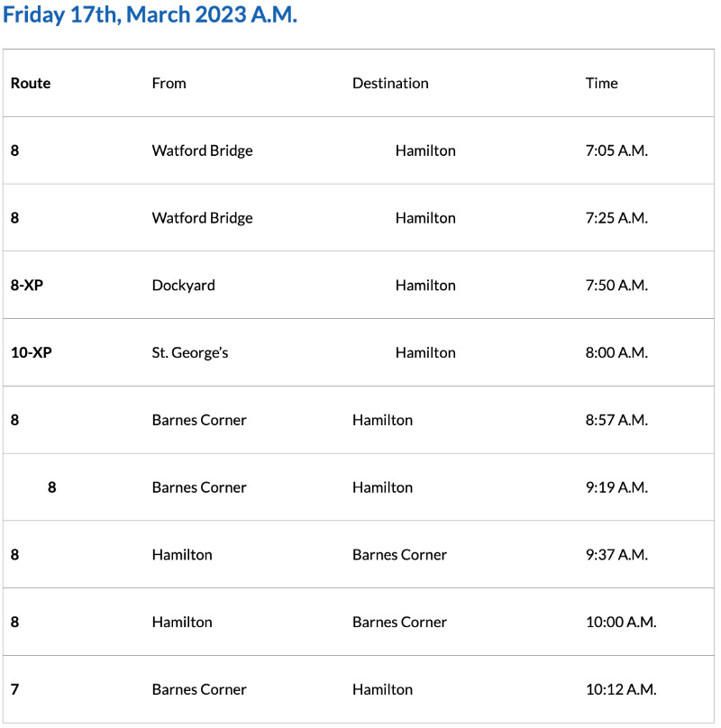
Task: Click Hamilton destination in the St. George's row
Action: (x=425, y=352)
